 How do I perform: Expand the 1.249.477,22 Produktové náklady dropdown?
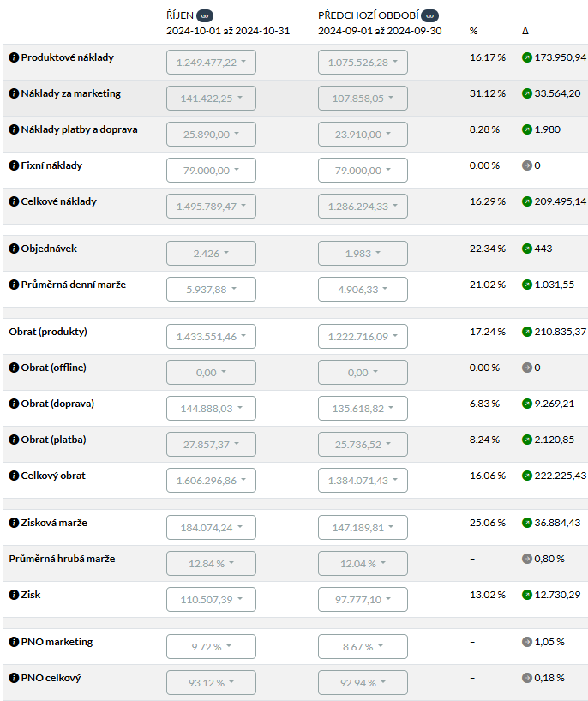pyautogui.click(x=211, y=63)
